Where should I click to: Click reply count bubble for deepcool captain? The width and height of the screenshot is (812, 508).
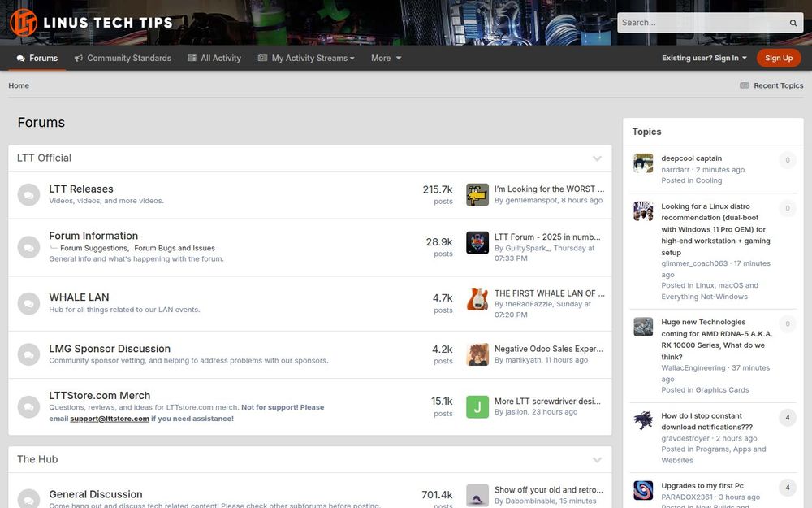788,160
